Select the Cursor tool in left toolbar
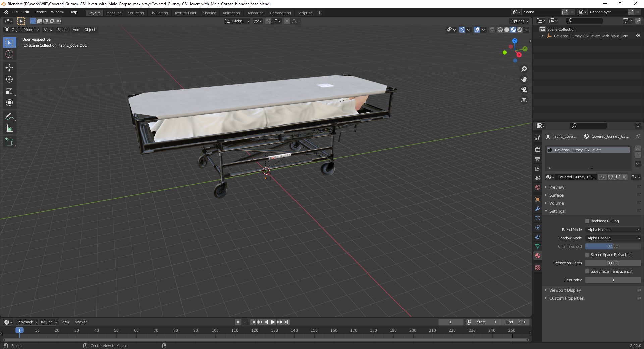 9,54
